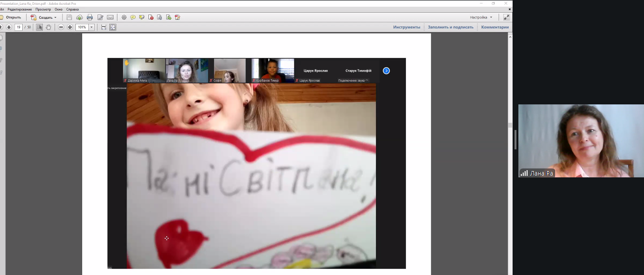644x275 pixels.
Task: Select the sticky note comment icon
Action: tap(133, 17)
